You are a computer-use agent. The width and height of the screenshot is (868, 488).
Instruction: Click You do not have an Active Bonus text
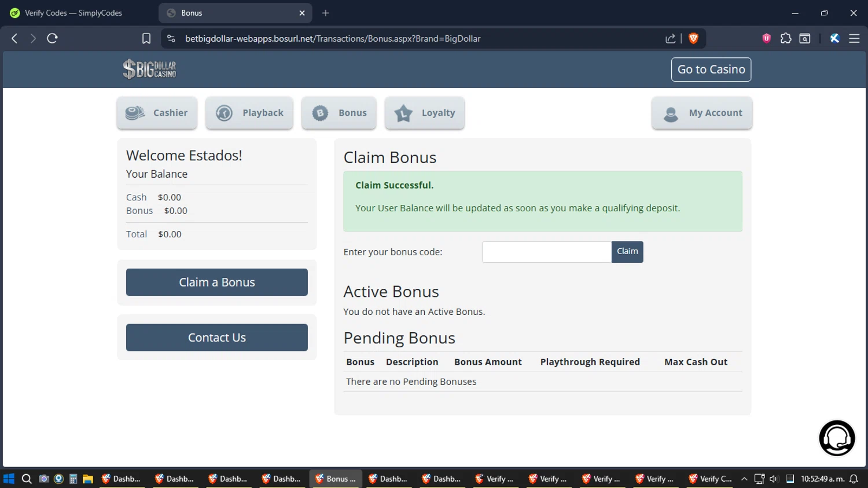pyautogui.click(x=414, y=311)
